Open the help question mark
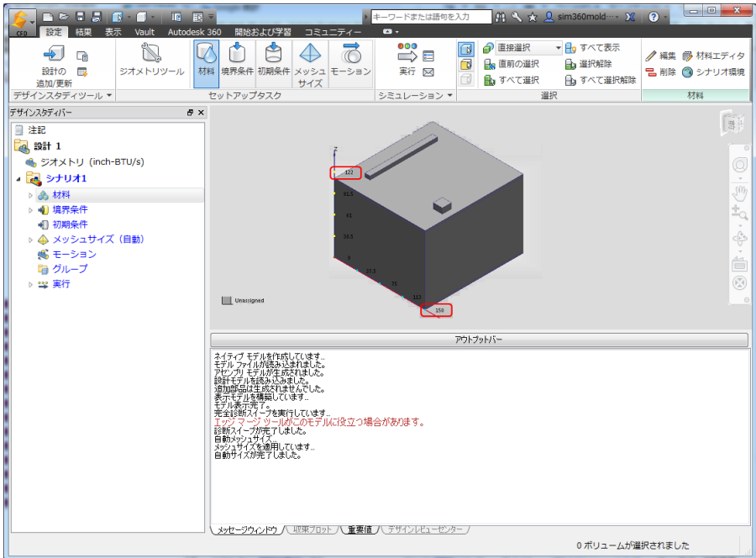The width and height of the screenshot is (756, 558). click(x=654, y=17)
